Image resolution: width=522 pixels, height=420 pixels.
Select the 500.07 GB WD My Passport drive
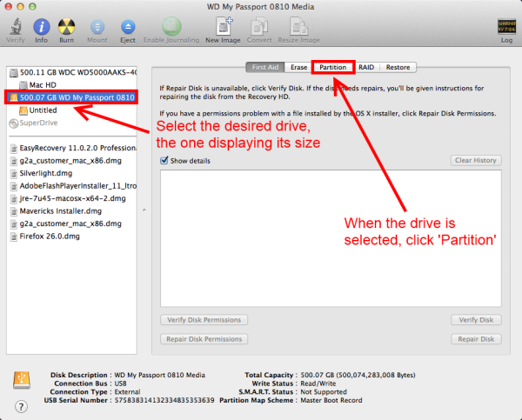coord(71,97)
